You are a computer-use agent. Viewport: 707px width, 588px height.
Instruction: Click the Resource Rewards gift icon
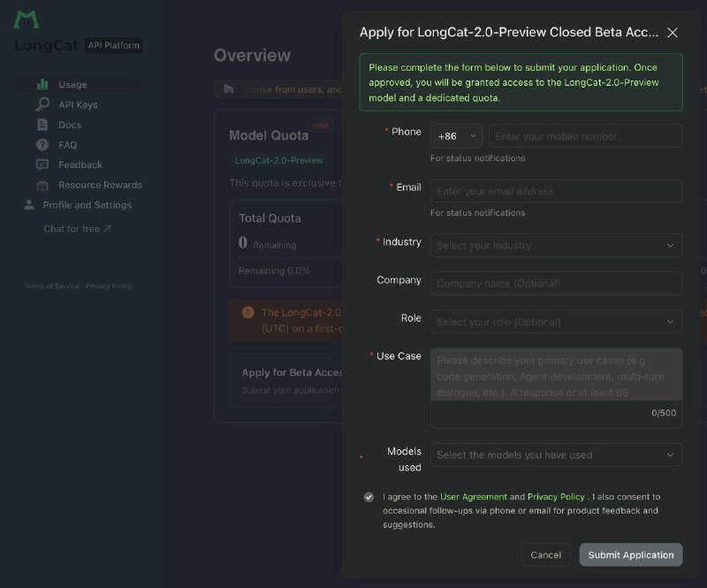[x=42, y=185]
